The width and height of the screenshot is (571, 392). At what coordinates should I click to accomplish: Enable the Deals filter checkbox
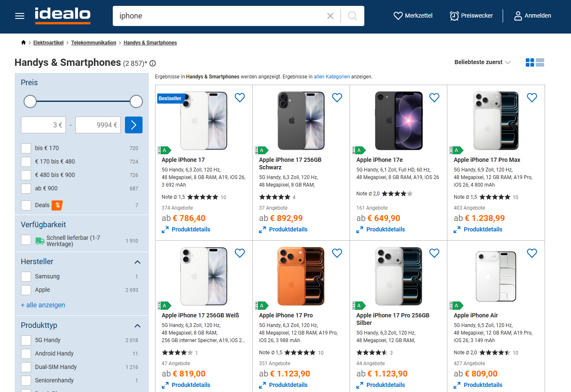(26, 205)
